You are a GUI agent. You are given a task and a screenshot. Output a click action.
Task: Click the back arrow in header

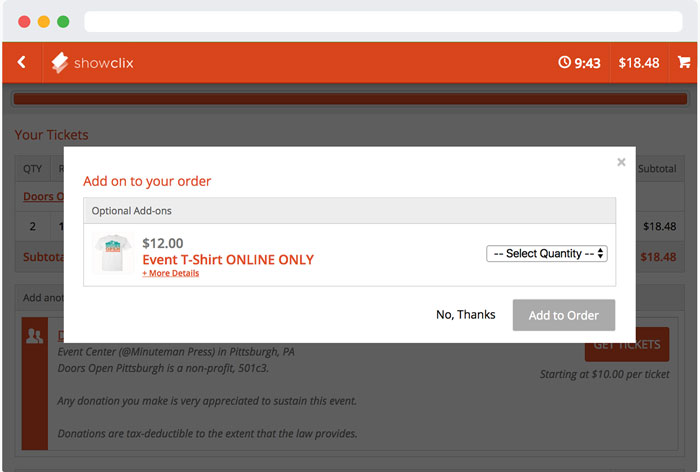pos(21,62)
